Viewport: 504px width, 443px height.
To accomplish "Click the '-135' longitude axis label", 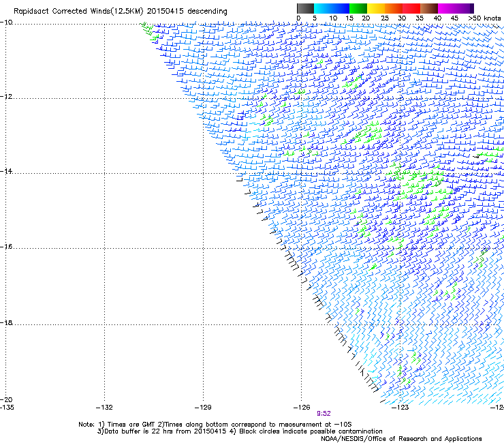I will (x=7, y=408).
